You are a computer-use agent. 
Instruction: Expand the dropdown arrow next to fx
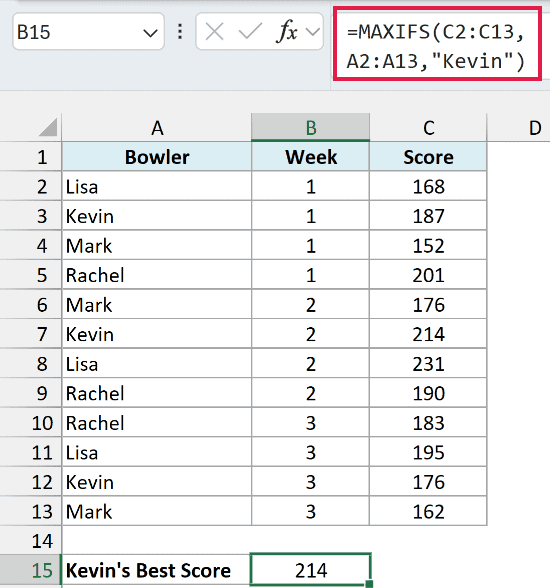point(313,32)
